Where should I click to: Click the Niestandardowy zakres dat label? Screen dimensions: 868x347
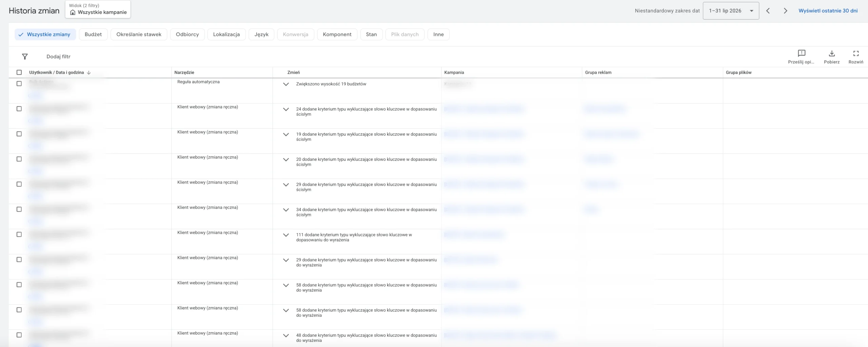point(667,11)
